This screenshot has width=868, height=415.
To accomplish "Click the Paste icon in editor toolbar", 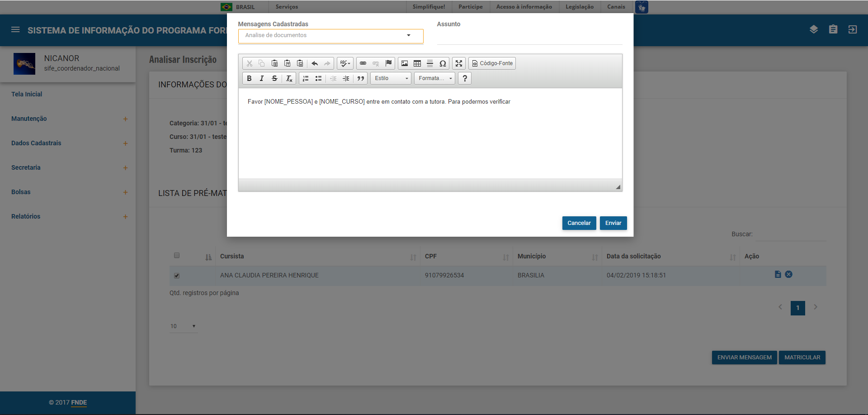I will 274,63.
